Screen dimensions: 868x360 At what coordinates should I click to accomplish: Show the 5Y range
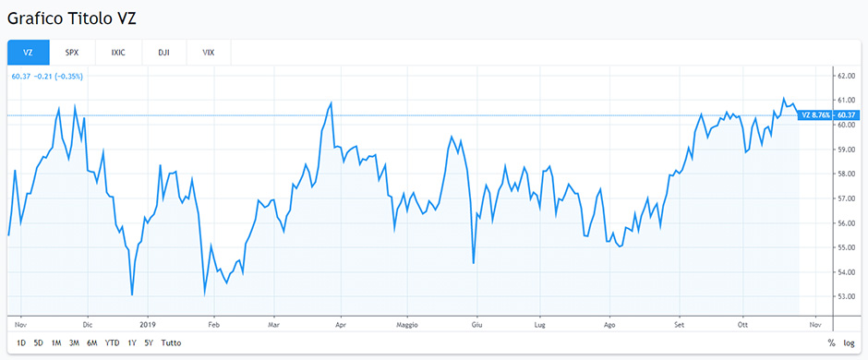(x=149, y=342)
